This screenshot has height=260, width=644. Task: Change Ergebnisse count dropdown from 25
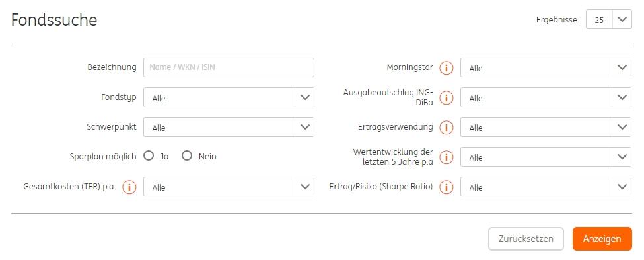(x=609, y=19)
